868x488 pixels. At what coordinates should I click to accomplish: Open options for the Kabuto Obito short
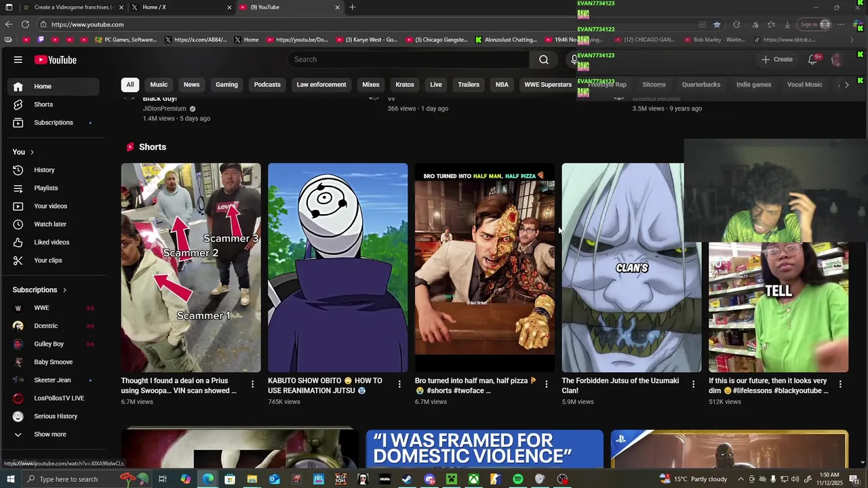coord(399,384)
